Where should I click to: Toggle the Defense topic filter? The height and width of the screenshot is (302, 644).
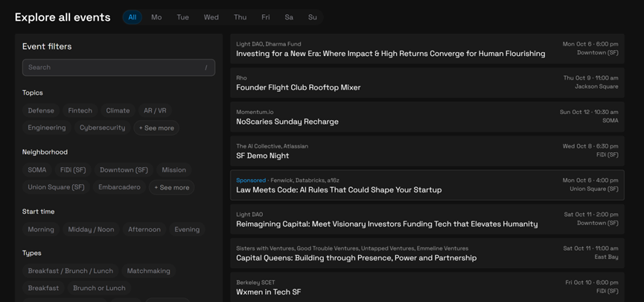point(41,110)
